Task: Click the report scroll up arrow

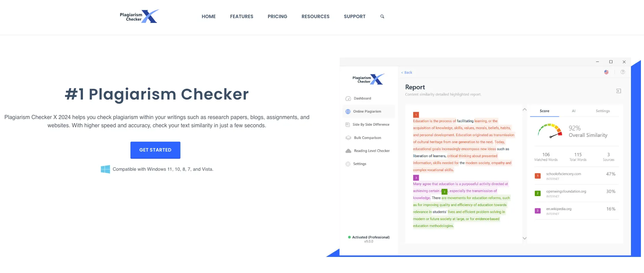Action: tap(525, 109)
